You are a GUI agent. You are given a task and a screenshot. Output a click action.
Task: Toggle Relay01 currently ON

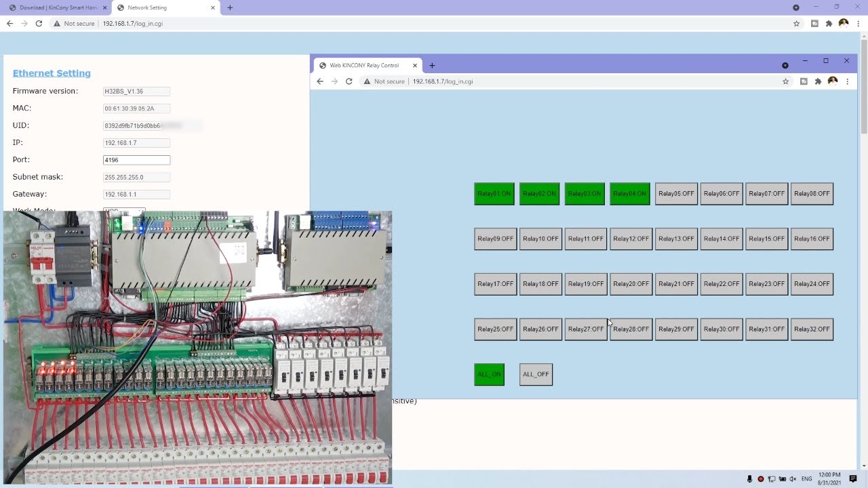(x=494, y=194)
